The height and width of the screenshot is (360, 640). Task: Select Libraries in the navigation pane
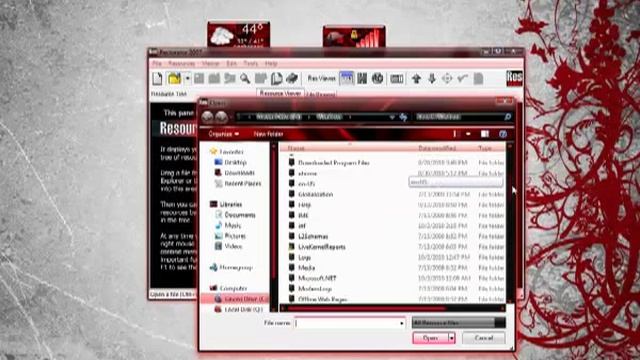coord(231,204)
